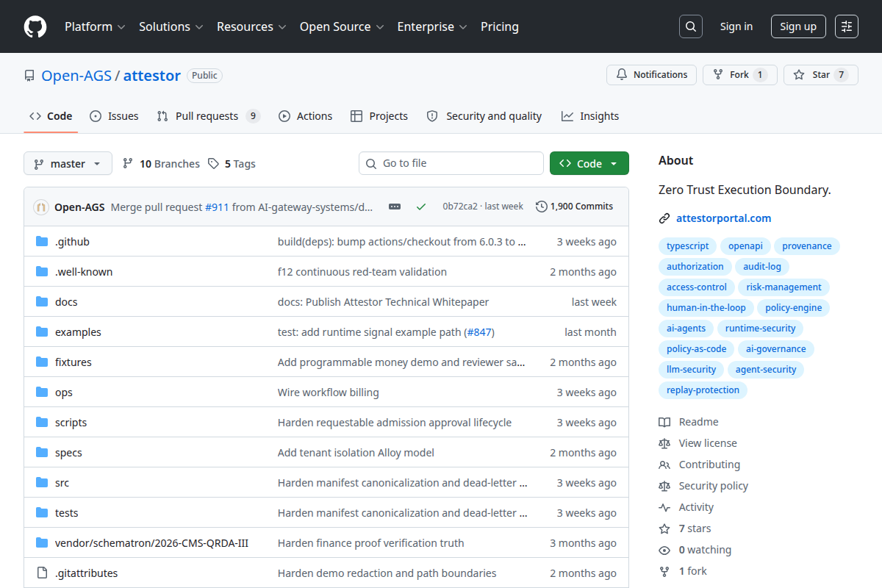Click the src folder icon
Viewport: 882px width, 588px height.
click(x=42, y=482)
